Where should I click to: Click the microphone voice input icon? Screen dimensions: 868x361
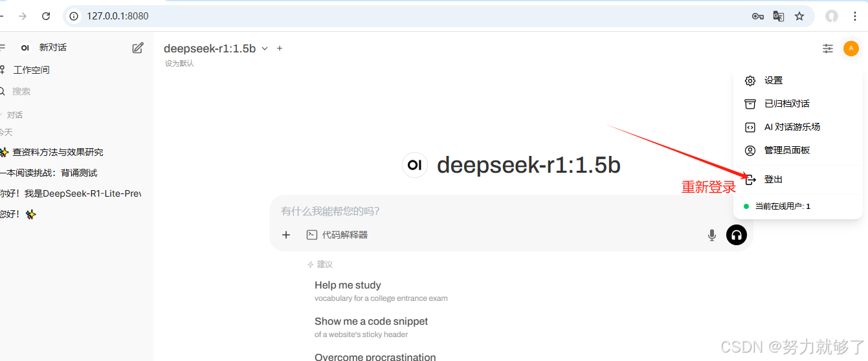[712, 235]
